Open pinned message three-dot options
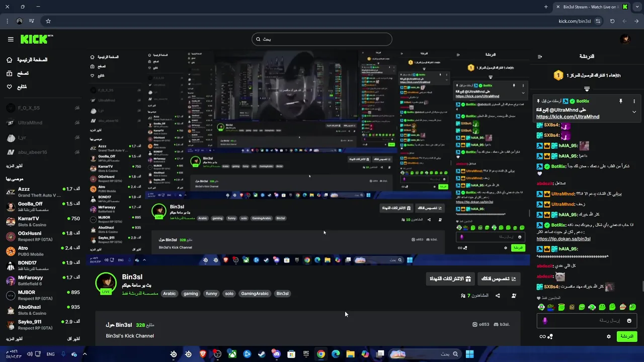Screen dimensions: 644x362 point(634,101)
